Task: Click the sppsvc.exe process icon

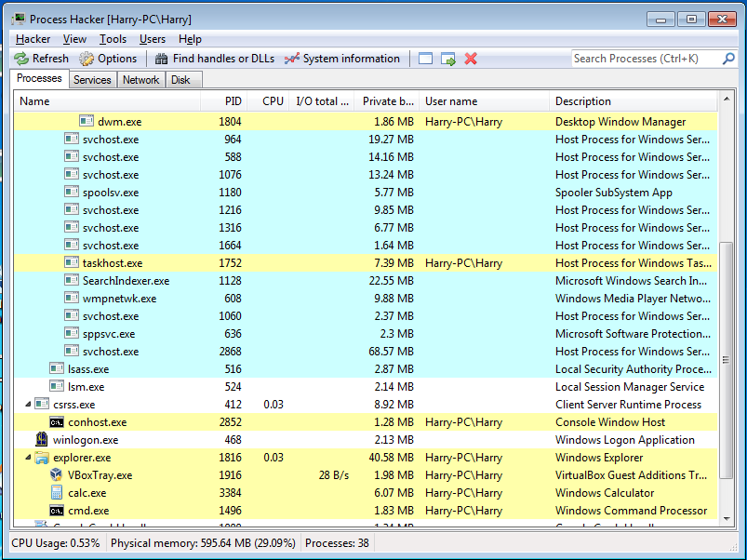Action: coord(72,333)
